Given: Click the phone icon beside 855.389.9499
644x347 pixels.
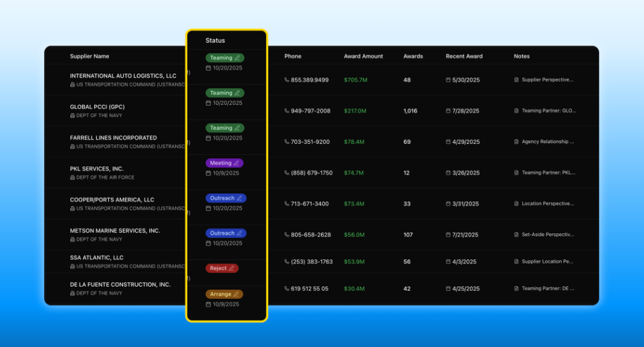Looking at the screenshot, I should pyautogui.click(x=287, y=80).
